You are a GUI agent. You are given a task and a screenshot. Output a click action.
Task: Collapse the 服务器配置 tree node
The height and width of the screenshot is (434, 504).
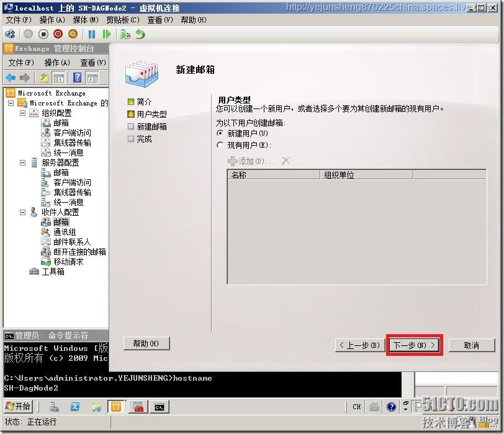(22, 162)
